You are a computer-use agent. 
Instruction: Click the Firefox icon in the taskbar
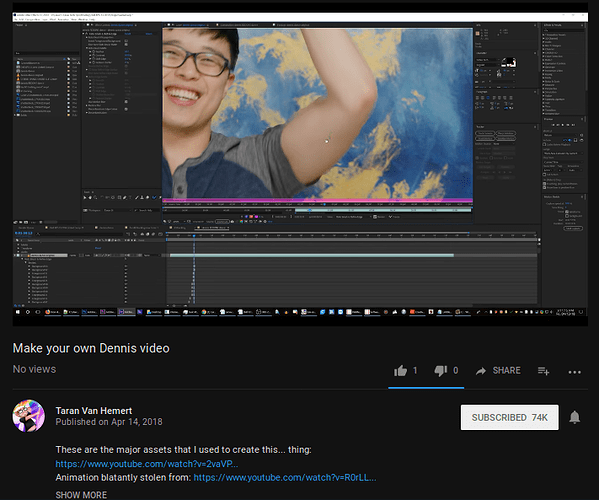(48, 312)
